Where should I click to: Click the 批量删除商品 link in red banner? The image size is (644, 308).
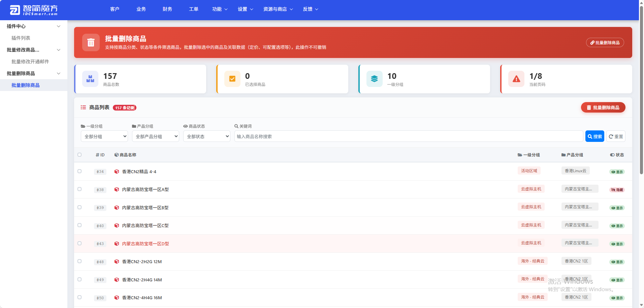point(605,43)
